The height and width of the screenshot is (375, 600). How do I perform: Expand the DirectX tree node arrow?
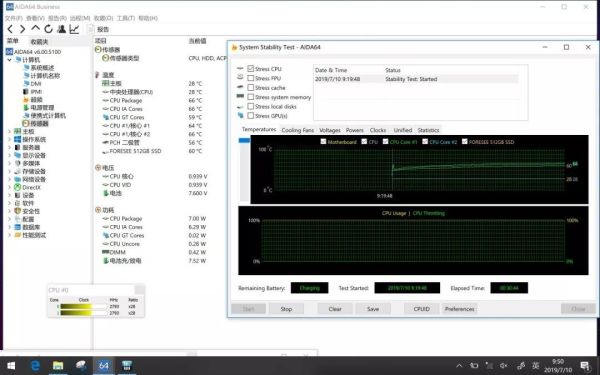pyautogui.click(x=9, y=187)
